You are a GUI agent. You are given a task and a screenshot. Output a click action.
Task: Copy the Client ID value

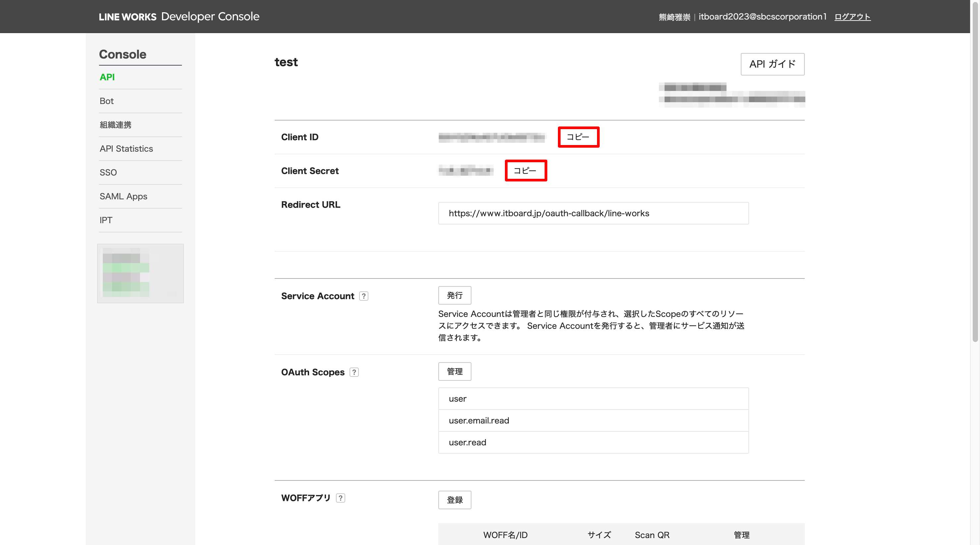578,137
